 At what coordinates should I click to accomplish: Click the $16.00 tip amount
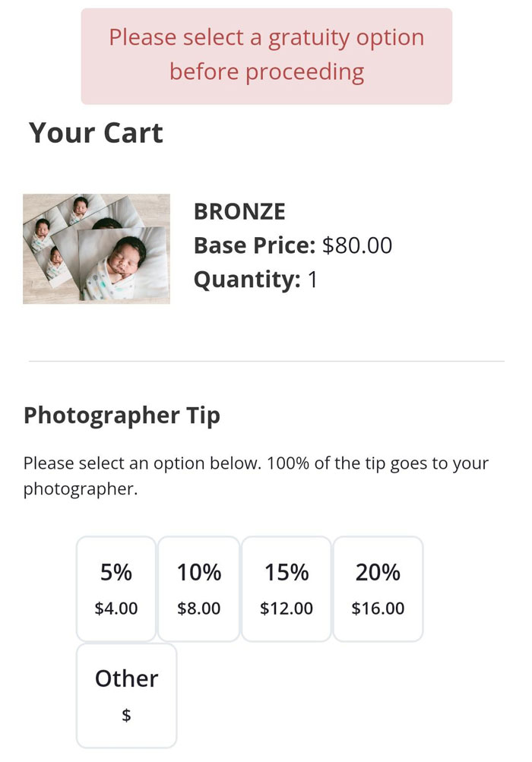[378, 609]
